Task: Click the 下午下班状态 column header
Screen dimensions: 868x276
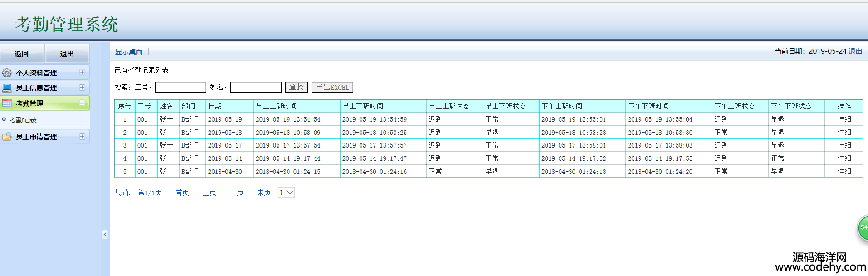Action: coord(797,106)
